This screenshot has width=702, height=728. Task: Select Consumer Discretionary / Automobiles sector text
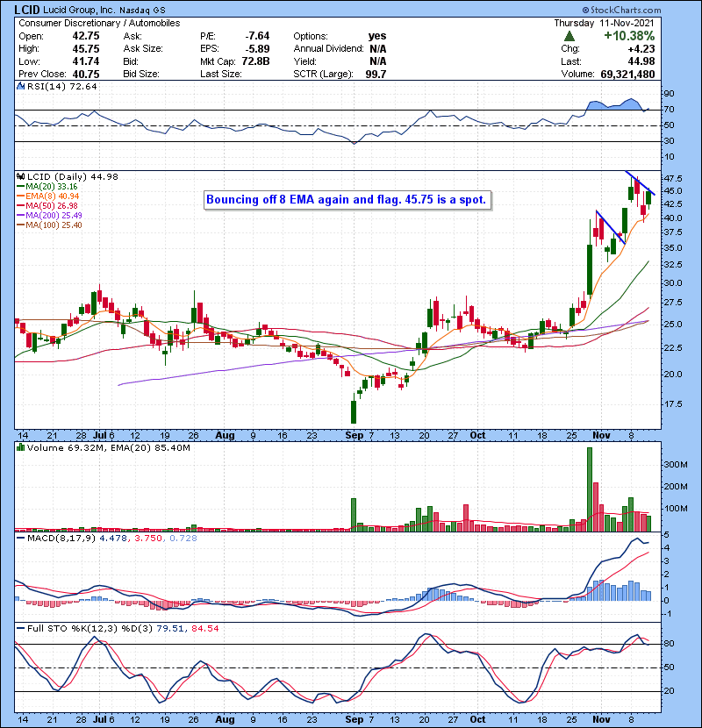pyautogui.click(x=99, y=23)
